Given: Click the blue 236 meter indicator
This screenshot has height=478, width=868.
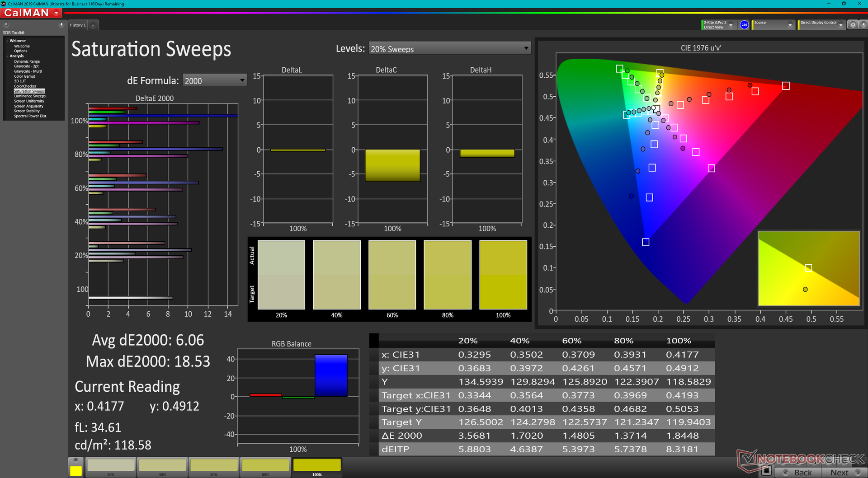Looking at the screenshot, I should click(744, 25).
